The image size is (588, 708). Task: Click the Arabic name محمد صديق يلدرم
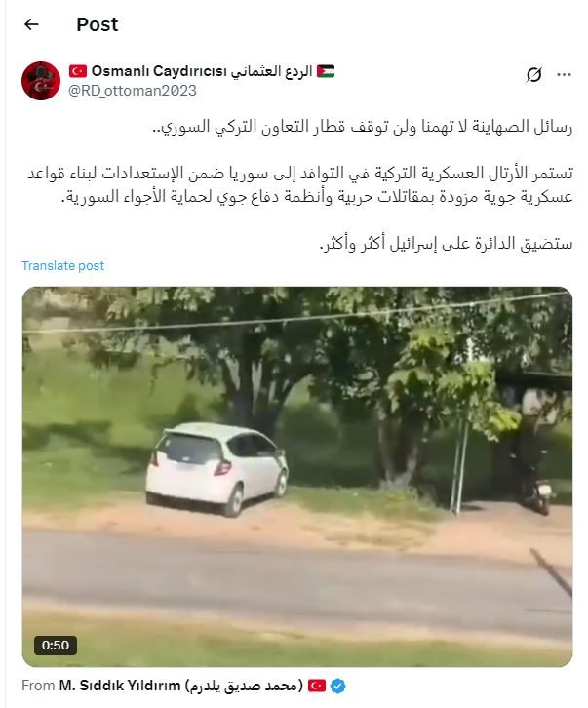pos(244,686)
